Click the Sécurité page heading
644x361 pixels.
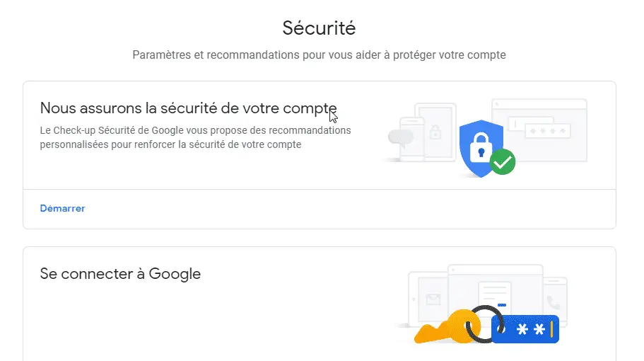coord(319,28)
